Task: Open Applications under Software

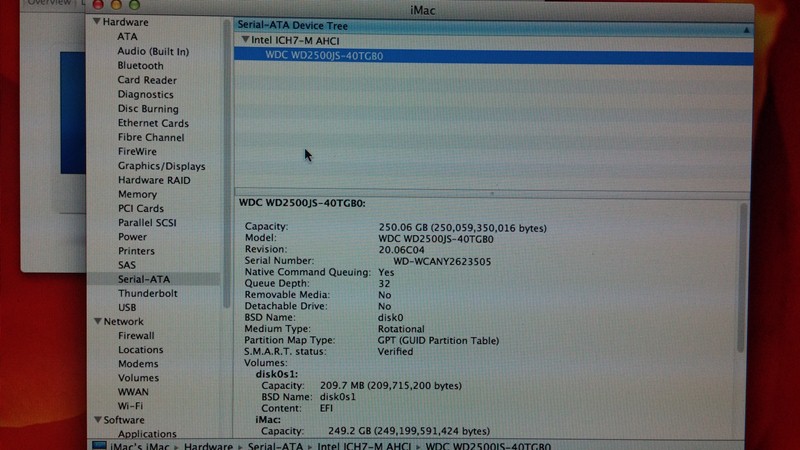Action: pyautogui.click(x=147, y=434)
